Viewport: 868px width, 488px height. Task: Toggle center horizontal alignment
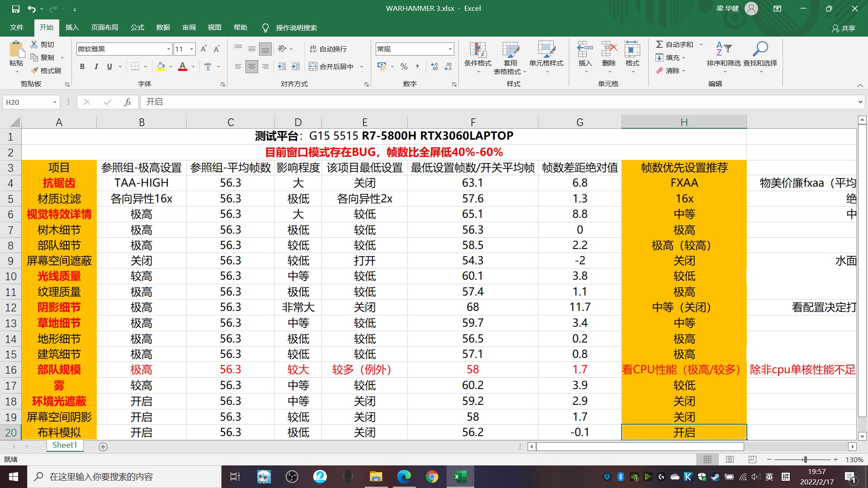pos(252,66)
